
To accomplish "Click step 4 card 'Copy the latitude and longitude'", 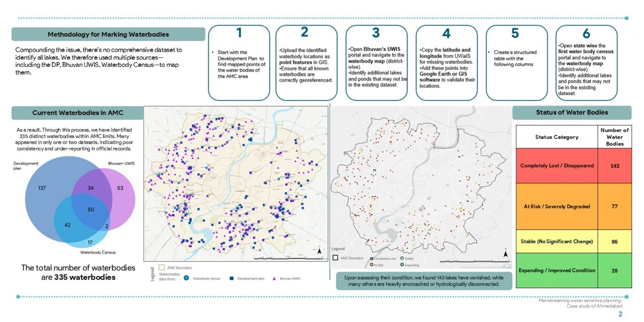I will [447, 63].
